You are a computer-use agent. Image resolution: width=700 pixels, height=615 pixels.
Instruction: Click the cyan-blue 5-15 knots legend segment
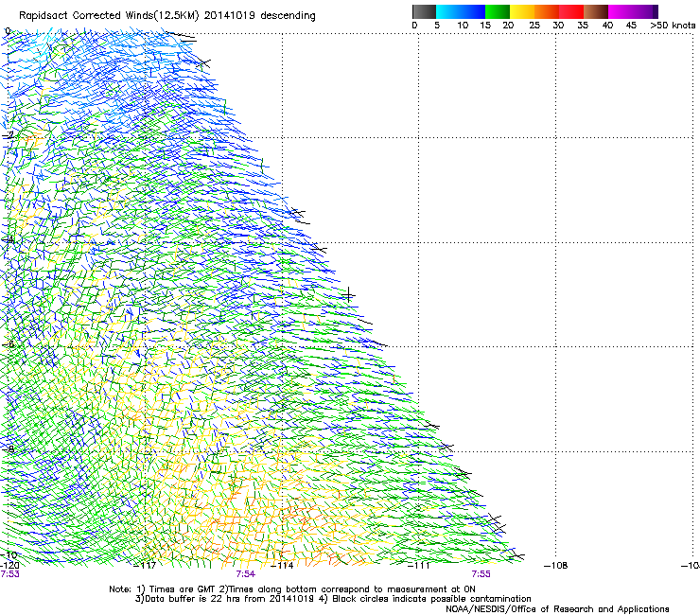pos(461,11)
